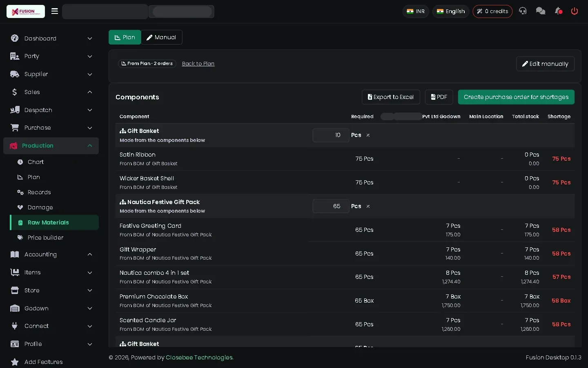Screen dimensions: 588x368
Task: Click the Despatch sidebar icon
Action: [15, 110]
